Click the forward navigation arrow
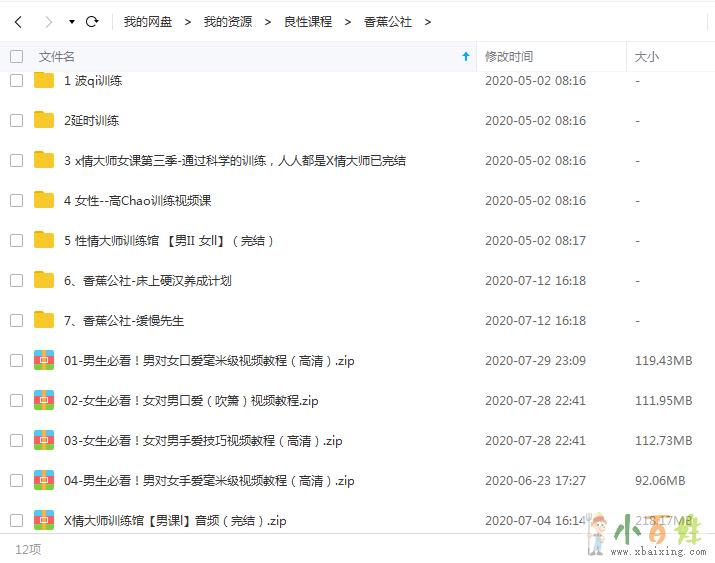 pos(48,21)
